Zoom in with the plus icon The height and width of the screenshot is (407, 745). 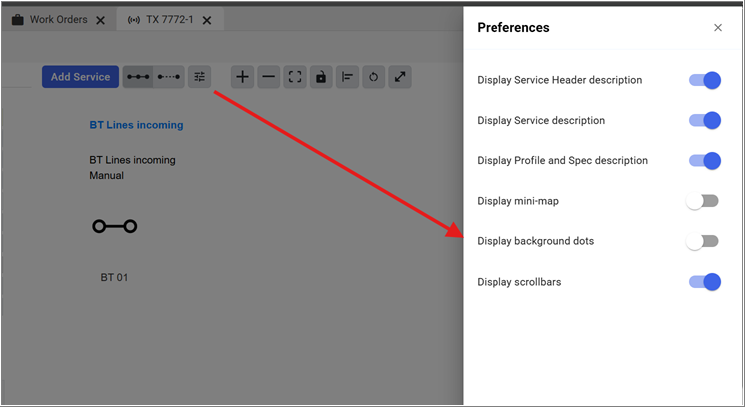click(x=243, y=77)
